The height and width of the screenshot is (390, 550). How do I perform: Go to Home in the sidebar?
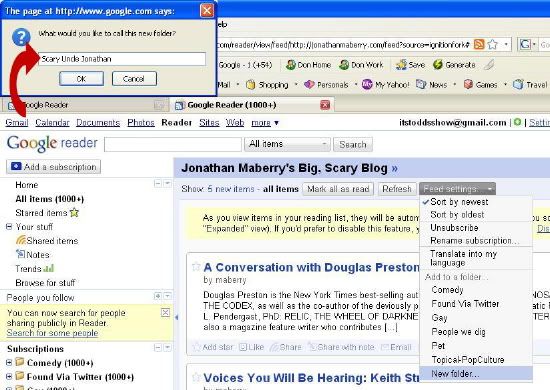tap(27, 185)
